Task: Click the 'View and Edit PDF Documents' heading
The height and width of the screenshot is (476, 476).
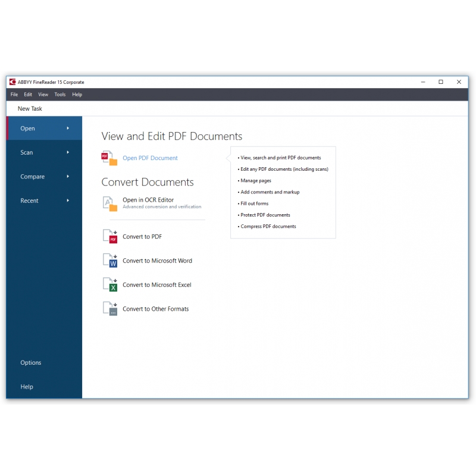Action: pos(172,136)
